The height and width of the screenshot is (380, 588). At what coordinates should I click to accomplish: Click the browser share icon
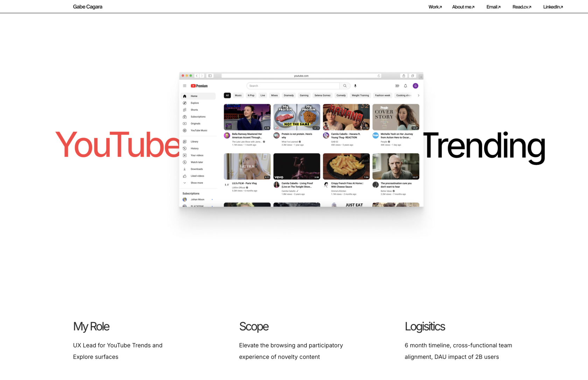point(404,76)
